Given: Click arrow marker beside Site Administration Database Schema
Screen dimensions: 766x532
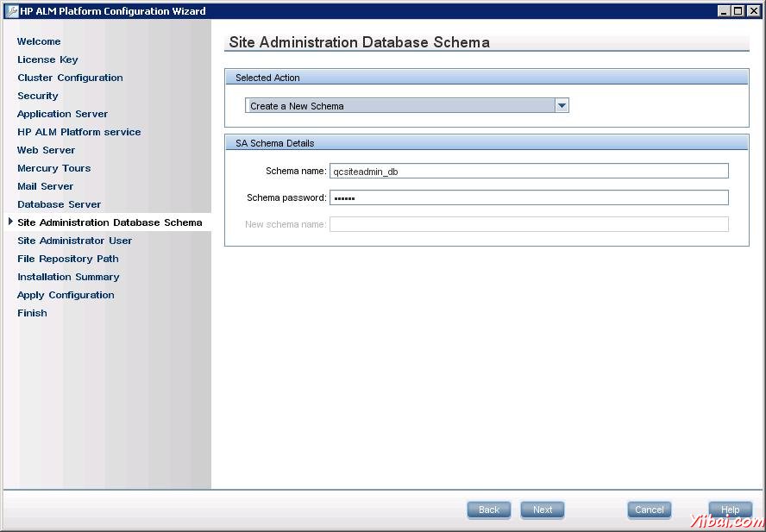Looking at the screenshot, I should point(10,222).
